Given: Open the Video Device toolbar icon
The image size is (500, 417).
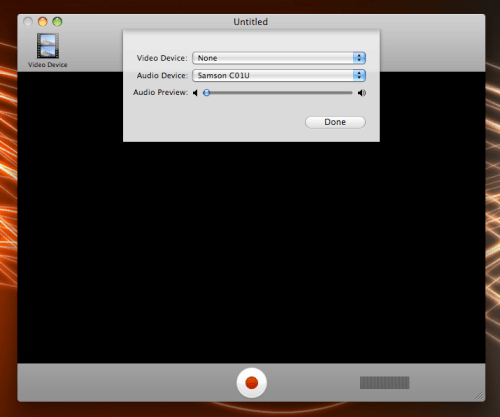Looking at the screenshot, I should [x=48, y=46].
